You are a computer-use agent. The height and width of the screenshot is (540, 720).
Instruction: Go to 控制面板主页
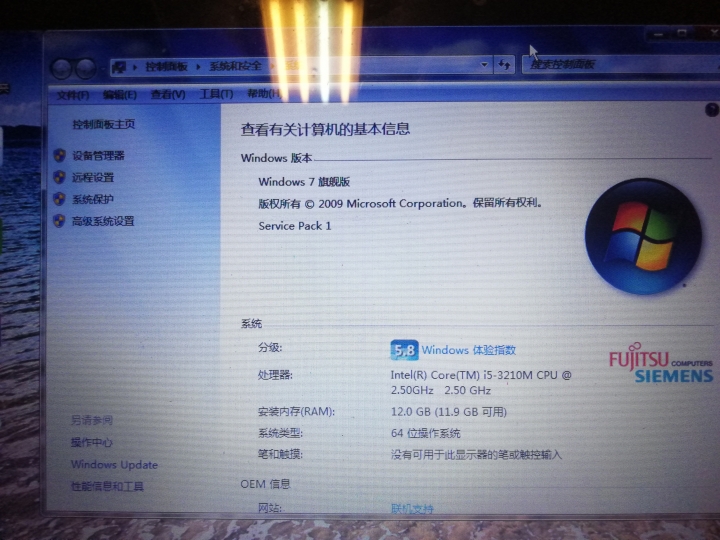click(x=103, y=124)
